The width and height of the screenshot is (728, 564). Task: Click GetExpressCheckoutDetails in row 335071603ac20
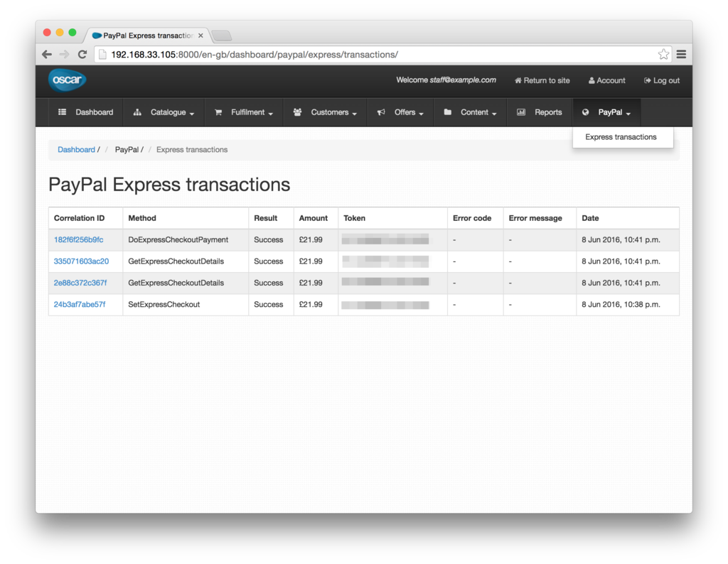coord(176,261)
